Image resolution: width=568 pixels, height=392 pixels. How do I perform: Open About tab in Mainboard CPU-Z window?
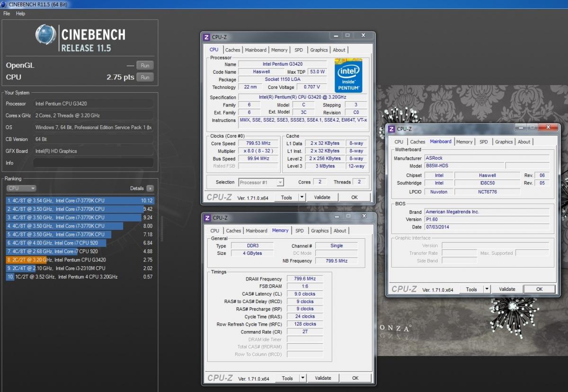[524, 142]
